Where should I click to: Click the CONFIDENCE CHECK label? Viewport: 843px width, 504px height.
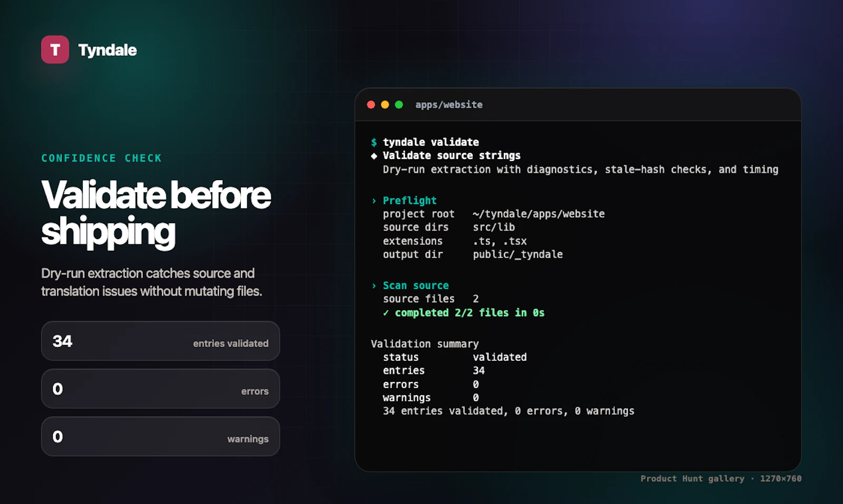point(102,158)
